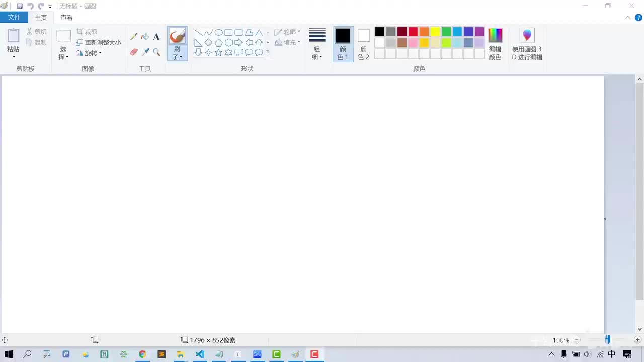Screen dimensions: 644x362
Task: Activate the rectangular 选择 tool
Action: coord(63,36)
